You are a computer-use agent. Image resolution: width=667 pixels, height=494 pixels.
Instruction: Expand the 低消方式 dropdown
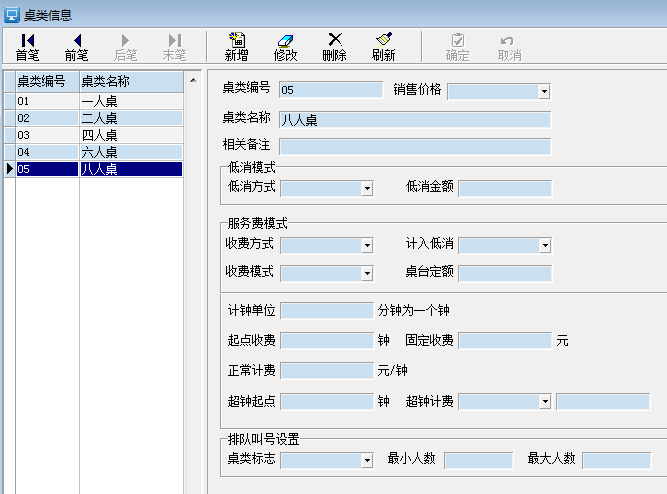(367, 188)
